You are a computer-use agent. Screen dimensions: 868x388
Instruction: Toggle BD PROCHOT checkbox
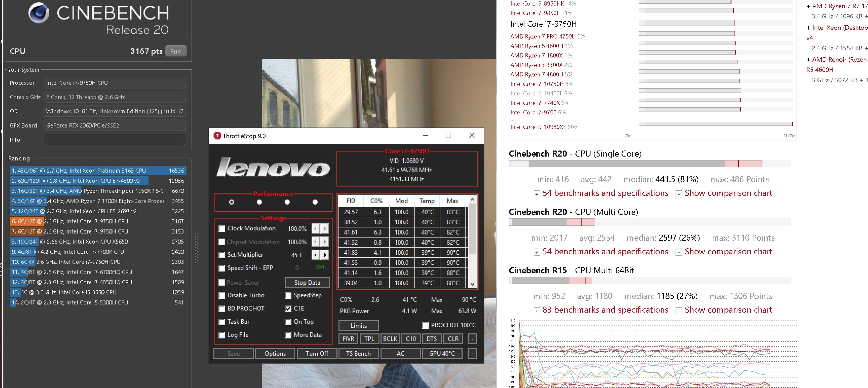[x=222, y=309]
